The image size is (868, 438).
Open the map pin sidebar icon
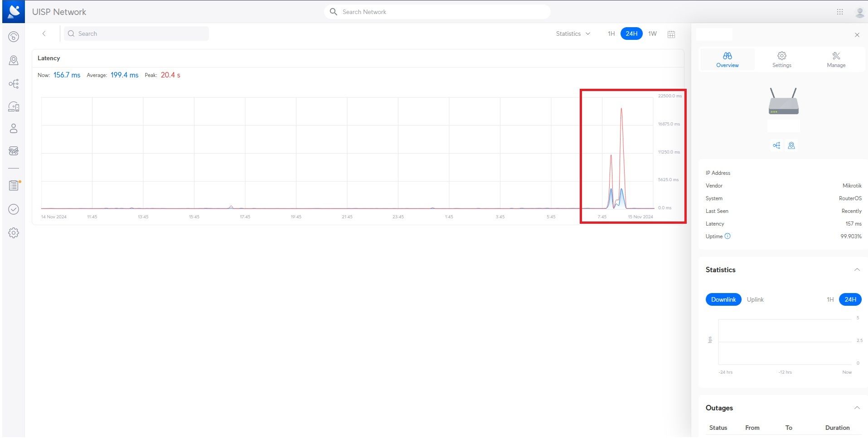point(14,60)
